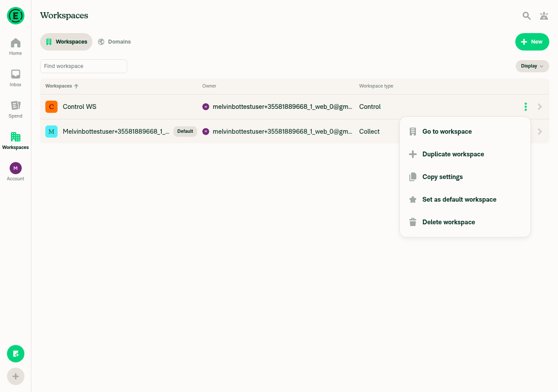Click the star icon for default workspace

(413, 199)
